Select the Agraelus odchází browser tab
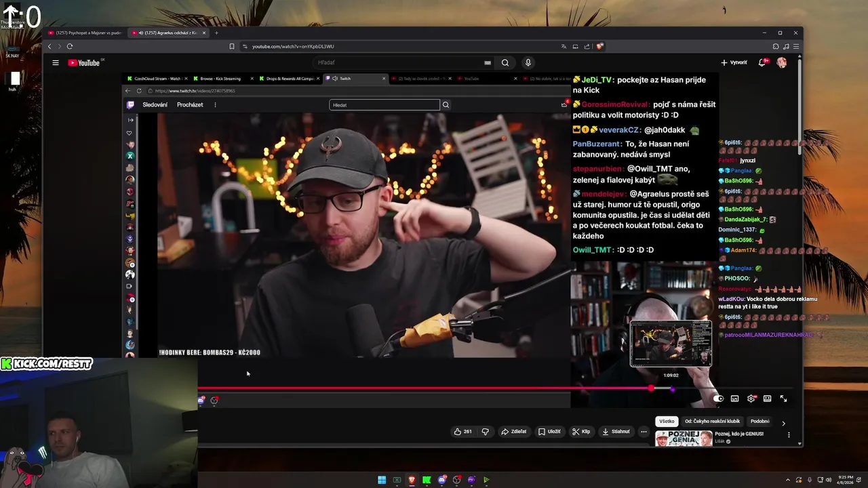Image resolution: width=868 pixels, height=488 pixels. pyautogui.click(x=169, y=33)
